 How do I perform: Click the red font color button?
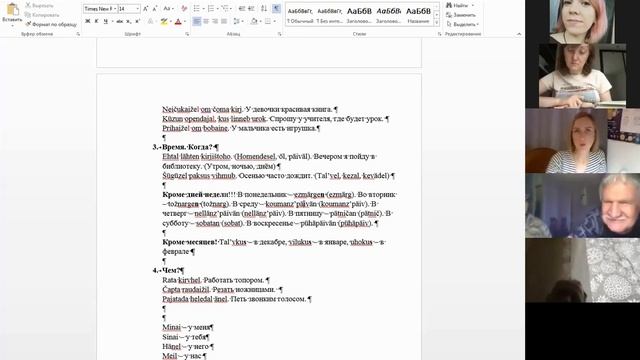point(178,21)
